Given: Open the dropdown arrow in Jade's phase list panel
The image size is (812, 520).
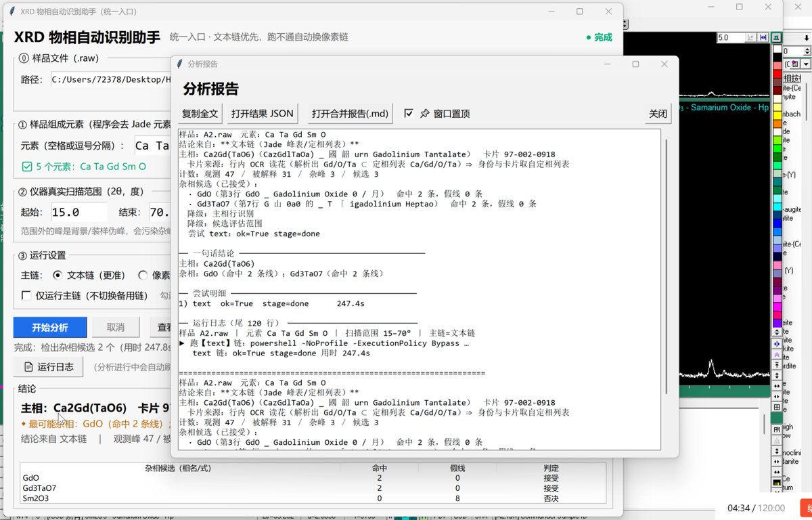Looking at the screenshot, I should tap(806, 64).
